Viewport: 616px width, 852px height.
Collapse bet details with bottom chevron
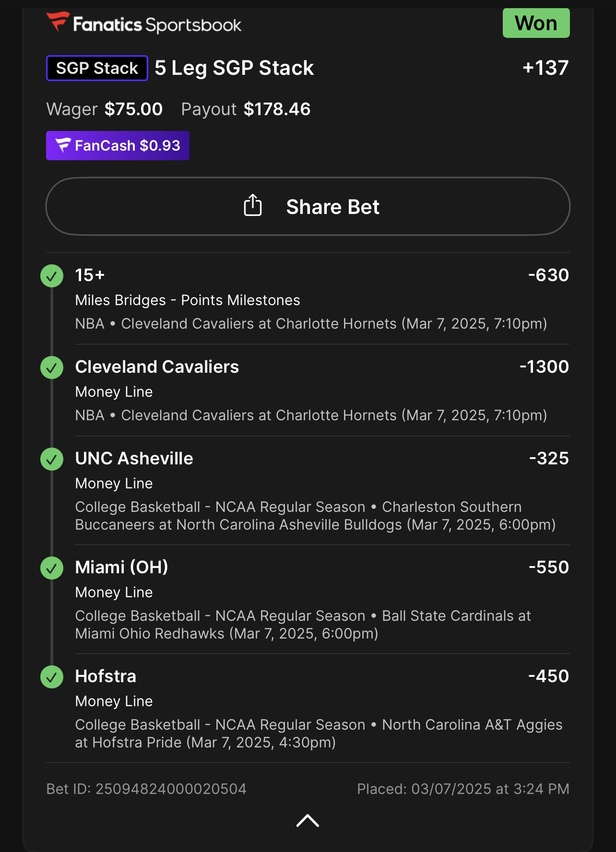pyautogui.click(x=308, y=821)
